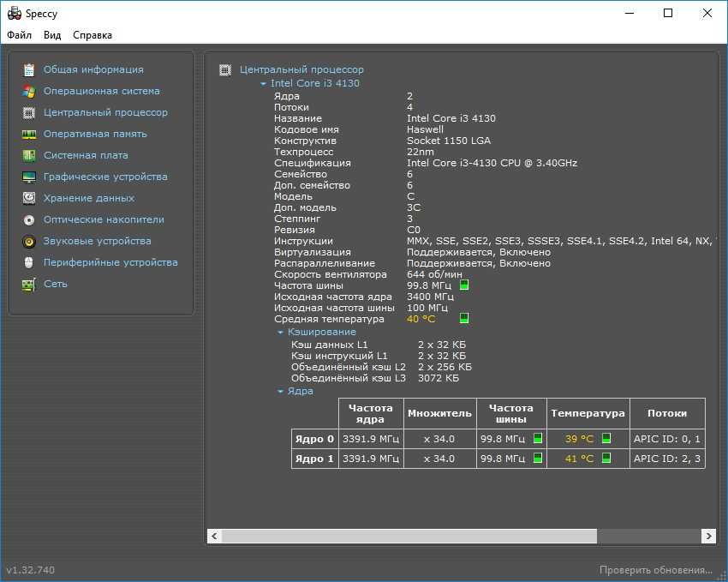Click the Виртуализация row label
The image size is (728, 582).
[312, 252]
